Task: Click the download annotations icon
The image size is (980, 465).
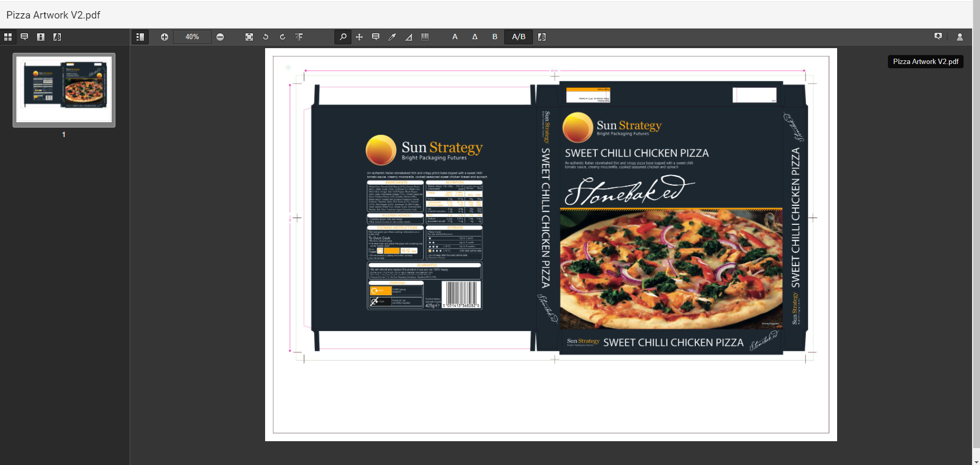Action: pos(938,37)
